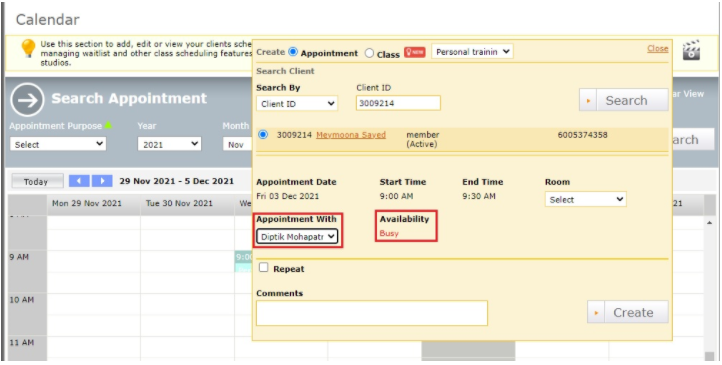Click the 10 AM time row label
The width and height of the screenshot is (722, 365).
[x=21, y=300]
